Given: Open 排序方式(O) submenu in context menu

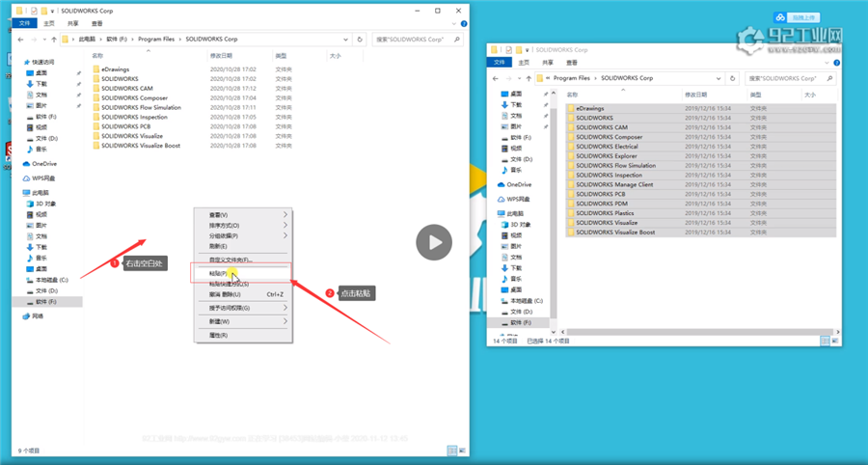Looking at the screenshot, I should click(x=242, y=226).
